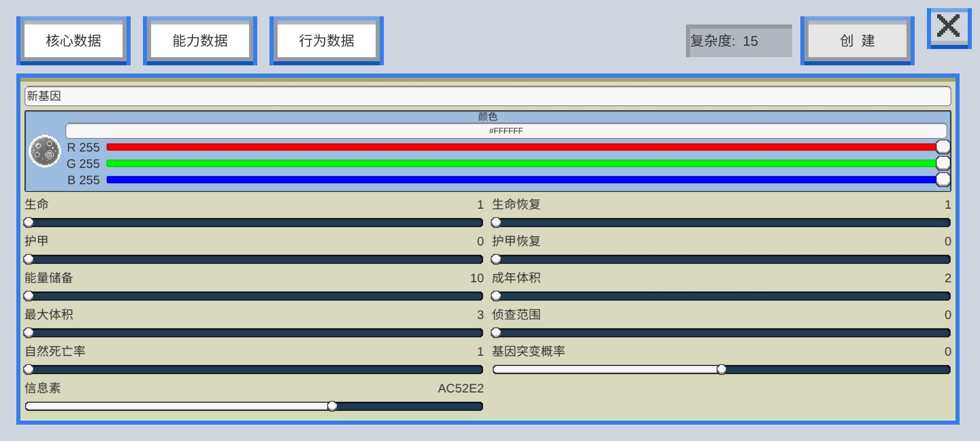Click the 复杂度 complexity display
The height and width of the screenshot is (441, 980).
(x=739, y=41)
